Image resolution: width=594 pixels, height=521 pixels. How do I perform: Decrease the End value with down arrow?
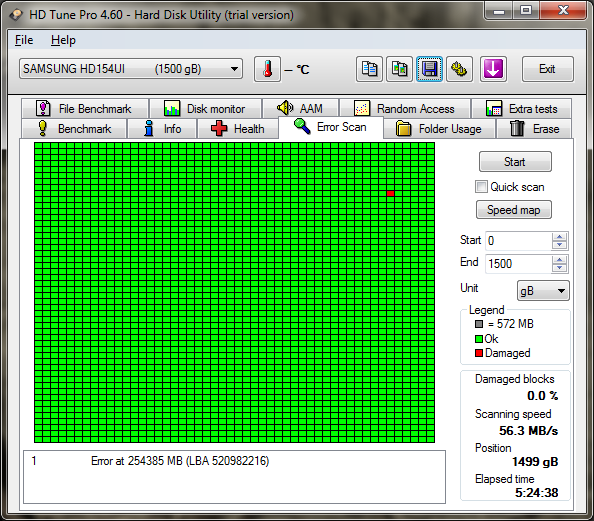pos(560,268)
